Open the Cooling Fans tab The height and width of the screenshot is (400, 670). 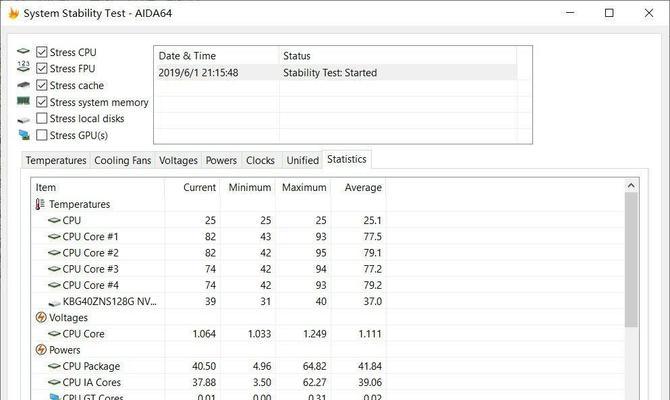point(123,160)
